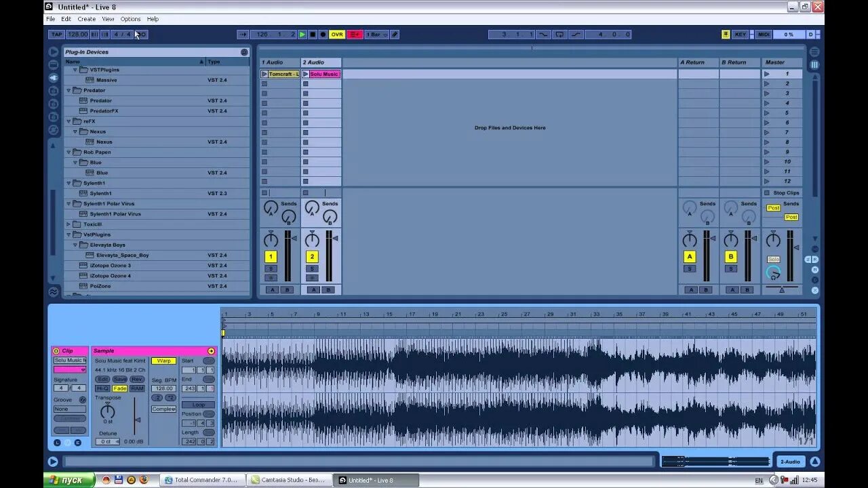
Task: Collapse the reFX folder
Action: pyautogui.click(x=68, y=121)
